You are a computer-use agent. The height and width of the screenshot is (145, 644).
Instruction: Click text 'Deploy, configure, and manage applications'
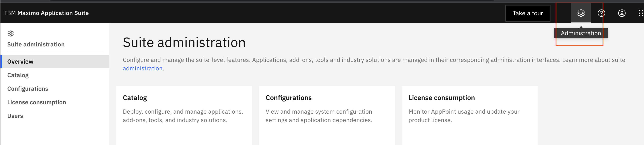coord(183,112)
